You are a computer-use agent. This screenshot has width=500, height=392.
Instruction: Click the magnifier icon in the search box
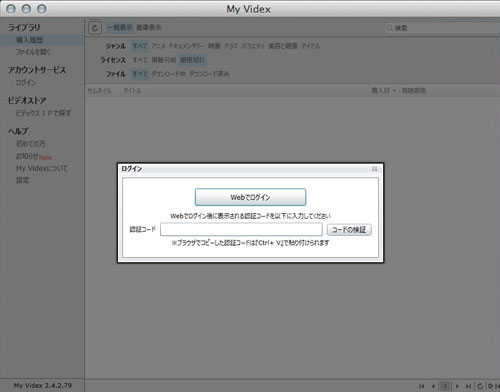coord(389,28)
